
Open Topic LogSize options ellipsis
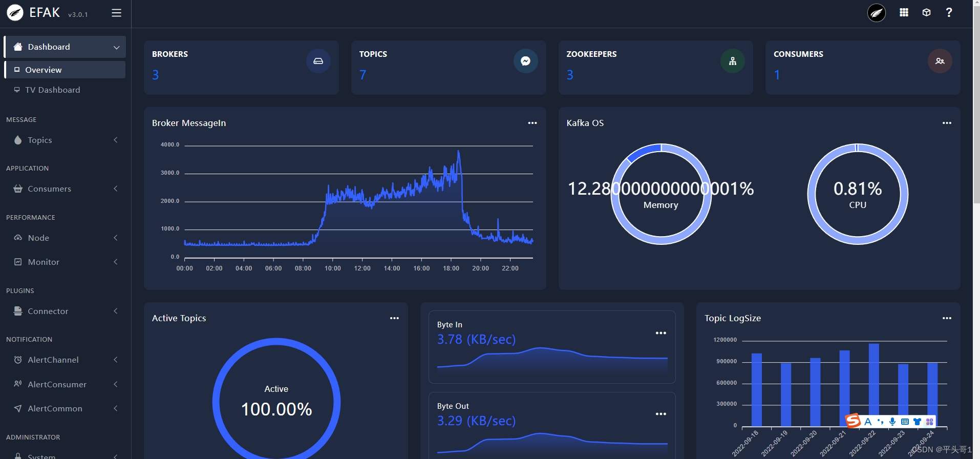point(947,318)
